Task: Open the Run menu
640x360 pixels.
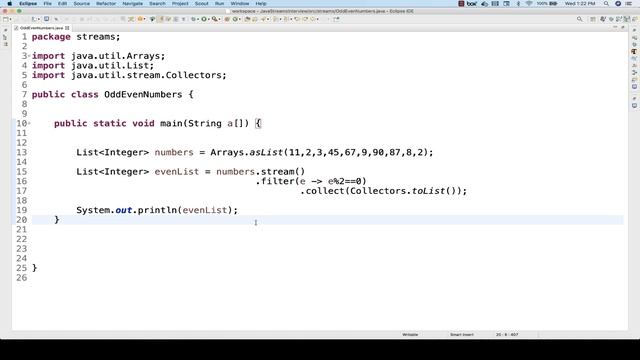Action: pyautogui.click(x=220, y=4)
